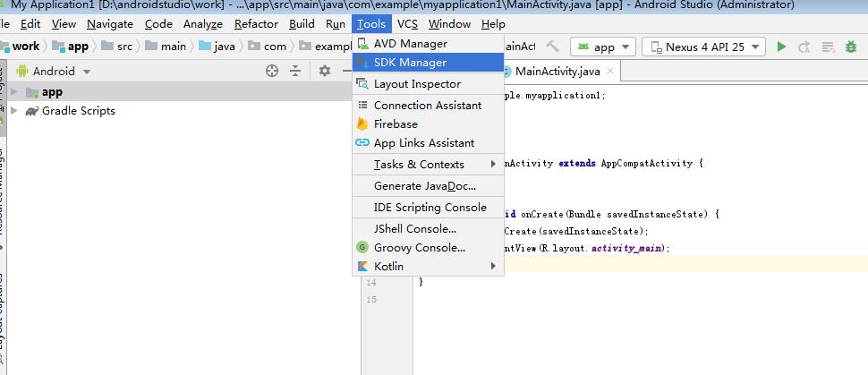Click Apply Changes and Restart Activity icon
The height and width of the screenshot is (375, 868).
pos(804,47)
